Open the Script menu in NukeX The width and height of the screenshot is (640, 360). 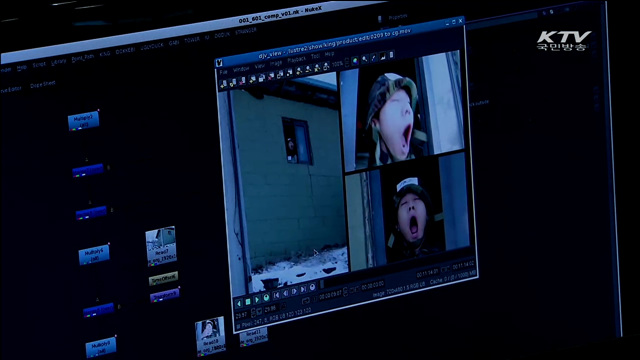coord(39,65)
